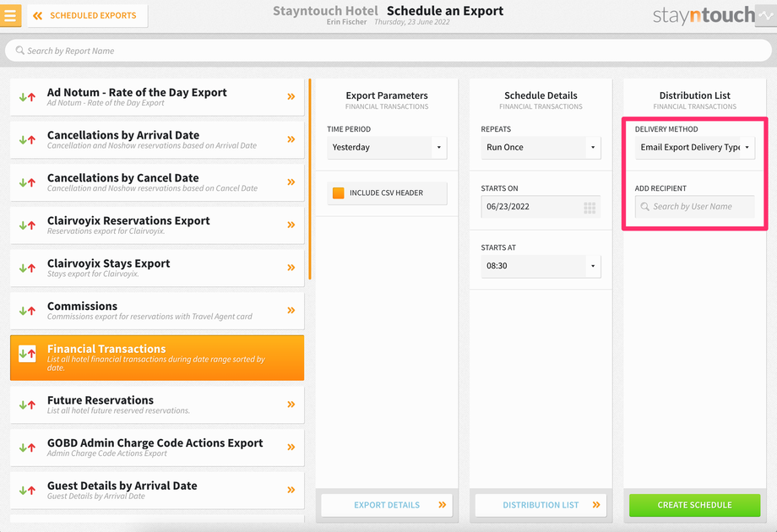Click the double-chevron back icon beside Scheduled Exports
The image size is (777, 532).
coord(37,16)
